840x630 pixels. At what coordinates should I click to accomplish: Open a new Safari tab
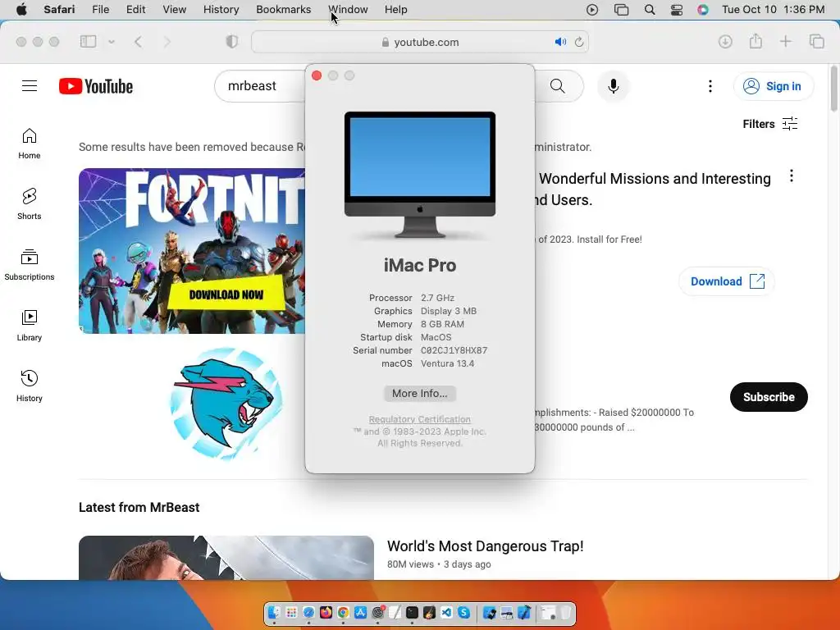pos(785,41)
